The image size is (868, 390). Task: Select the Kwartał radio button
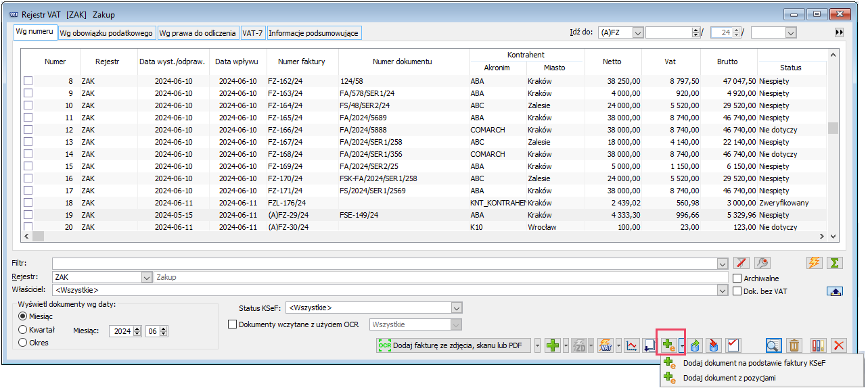tap(23, 330)
